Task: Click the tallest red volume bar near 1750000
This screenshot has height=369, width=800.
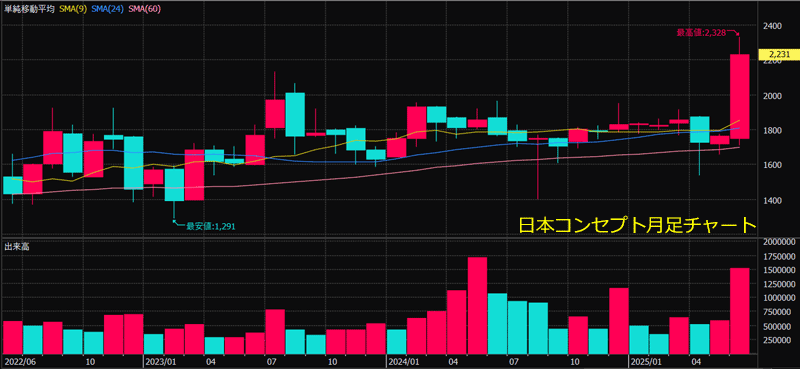Action: [x=478, y=305]
